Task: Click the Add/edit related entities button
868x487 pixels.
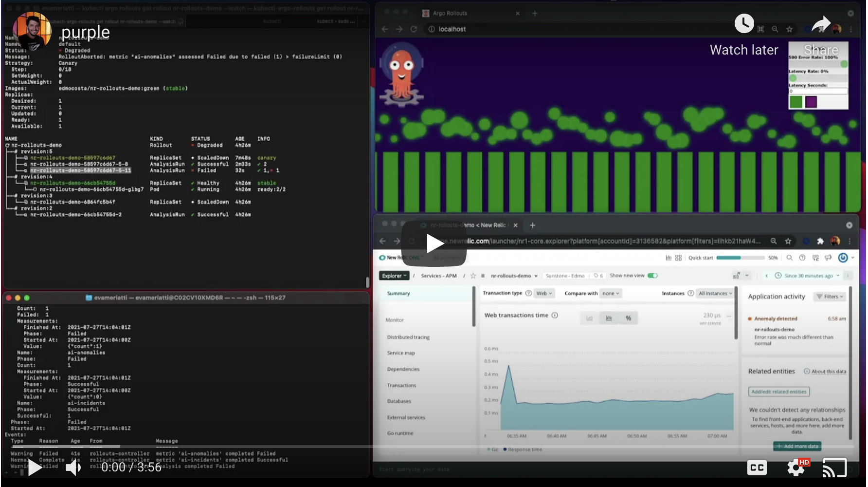Action: 778,392
